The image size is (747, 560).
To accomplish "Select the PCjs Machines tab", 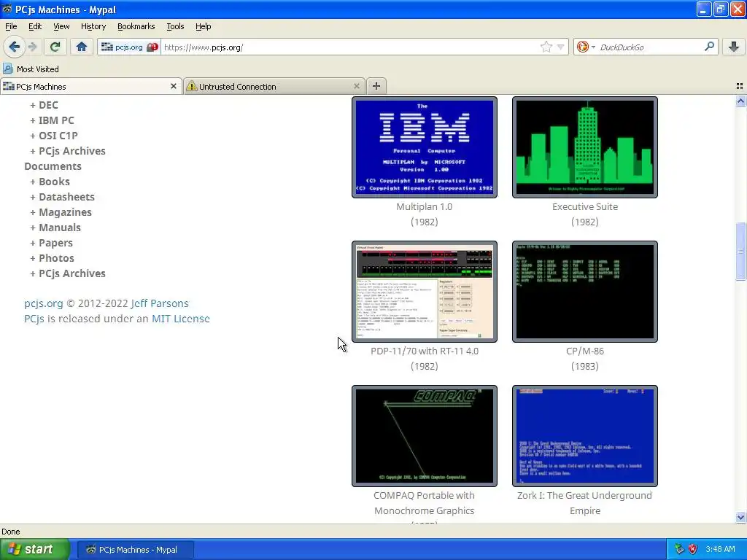I will 91,86.
